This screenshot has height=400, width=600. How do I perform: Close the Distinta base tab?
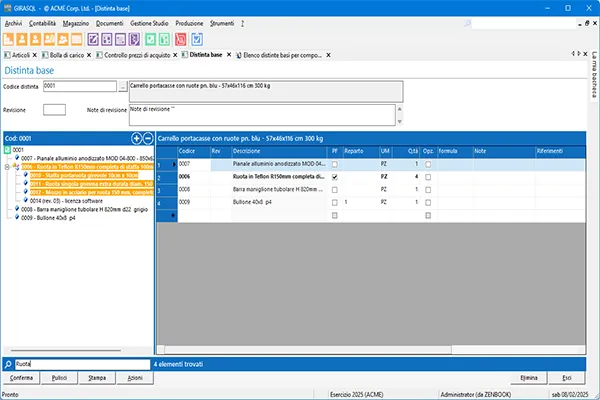pos(229,55)
